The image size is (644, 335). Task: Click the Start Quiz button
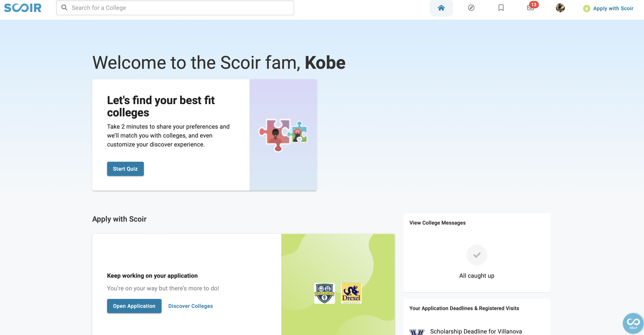click(125, 169)
